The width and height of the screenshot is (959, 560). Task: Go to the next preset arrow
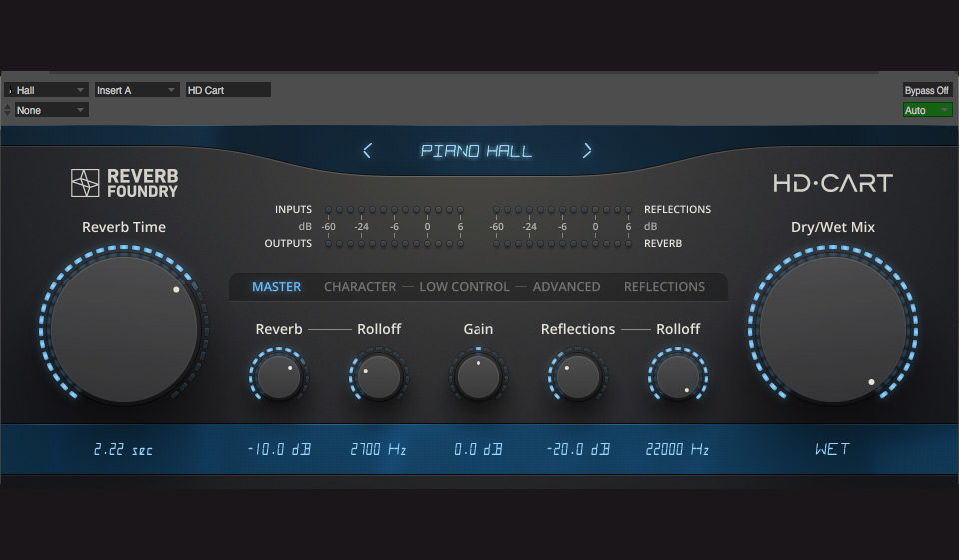[587, 151]
